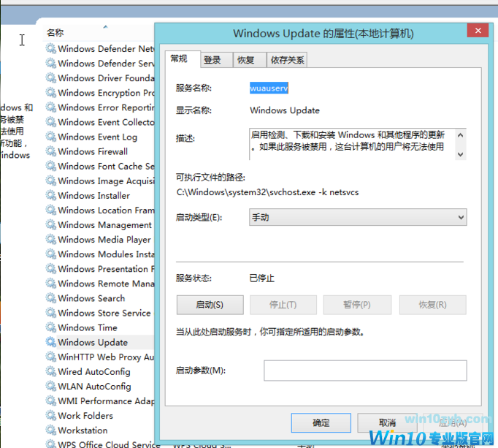Click the gear icon beside Windows Time
This screenshot has height=448, width=498.
[50, 327]
